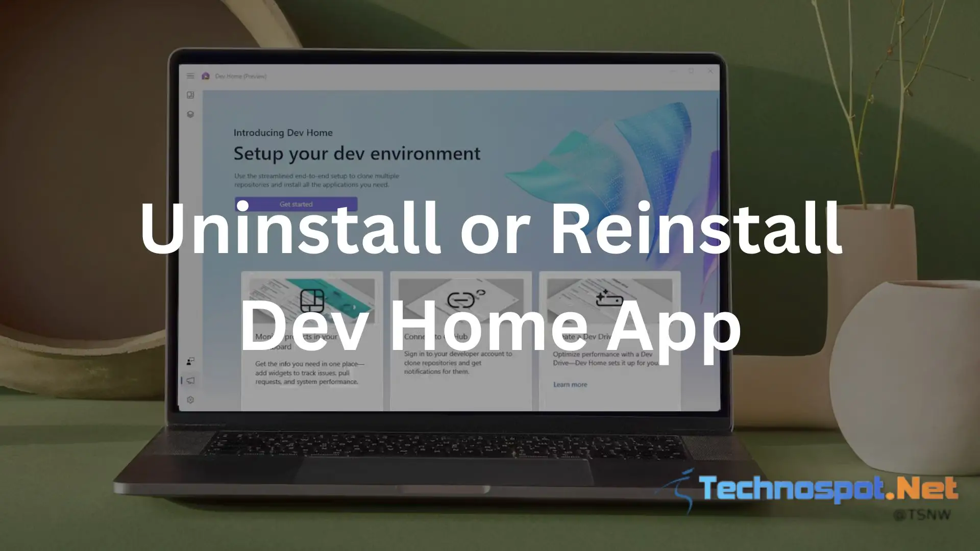Click the Dev Home app logo icon

tap(206, 76)
